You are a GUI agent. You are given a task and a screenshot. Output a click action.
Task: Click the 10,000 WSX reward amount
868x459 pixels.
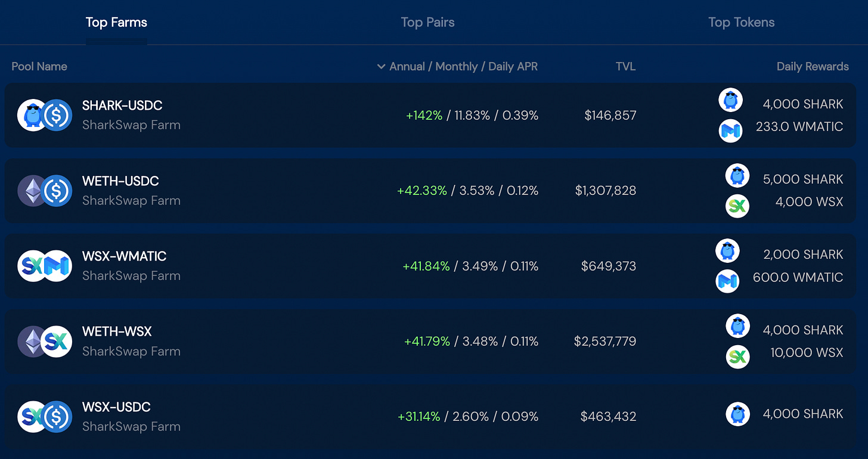pyautogui.click(x=807, y=353)
